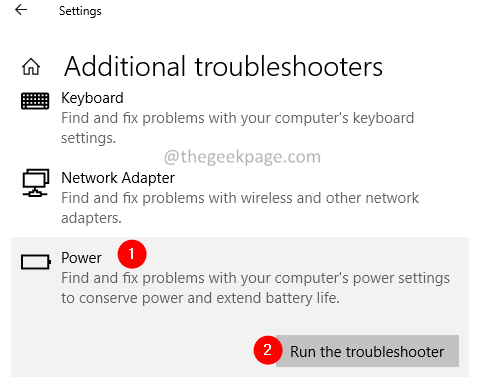Select the Network Adapter troubleshooter title
The height and width of the screenshot is (383, 477).
[x=118, y=178]
